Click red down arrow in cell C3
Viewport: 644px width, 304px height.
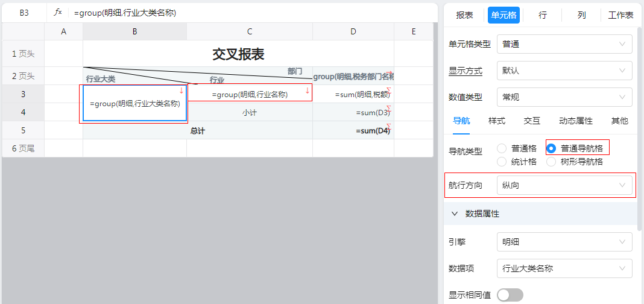[x=307, y=90]
